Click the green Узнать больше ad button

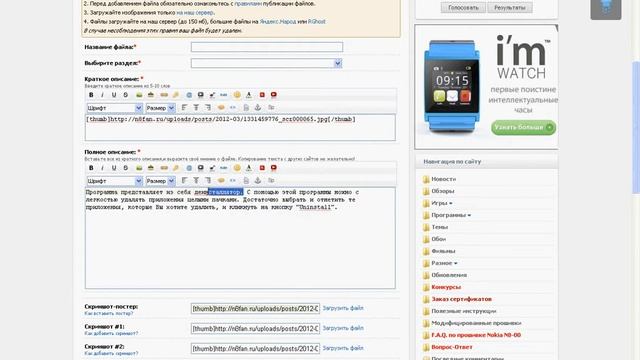(523, 127)
